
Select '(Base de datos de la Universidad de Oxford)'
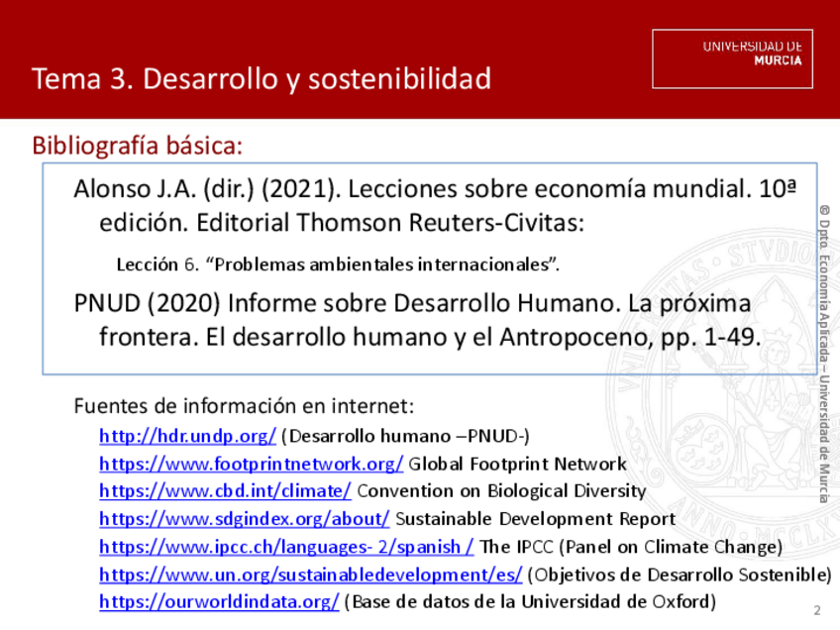[530, 602]
